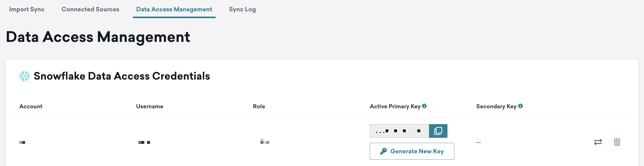
Task: Click the Secondary Key info icon
Action: point(520,106)
